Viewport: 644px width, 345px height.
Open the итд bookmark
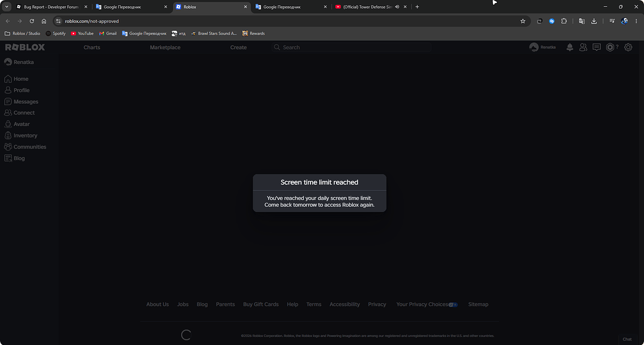click(x=178, y=33)
